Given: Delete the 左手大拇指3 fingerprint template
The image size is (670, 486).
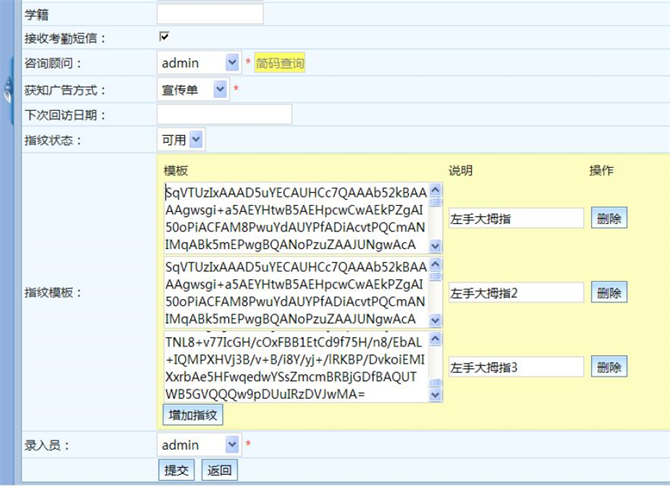Looking at the screenshot, I should tap(608, 367).
